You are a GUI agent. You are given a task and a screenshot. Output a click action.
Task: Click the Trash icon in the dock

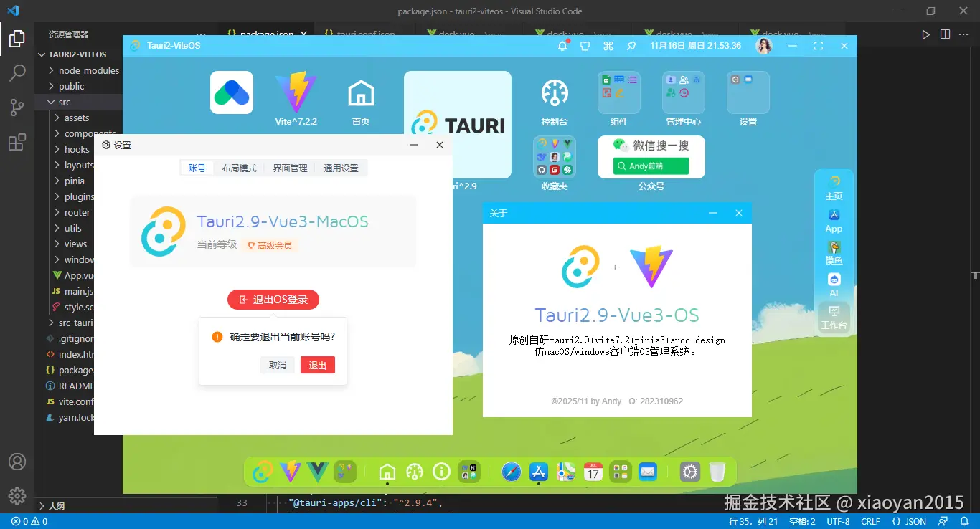(x=715, y=472)
